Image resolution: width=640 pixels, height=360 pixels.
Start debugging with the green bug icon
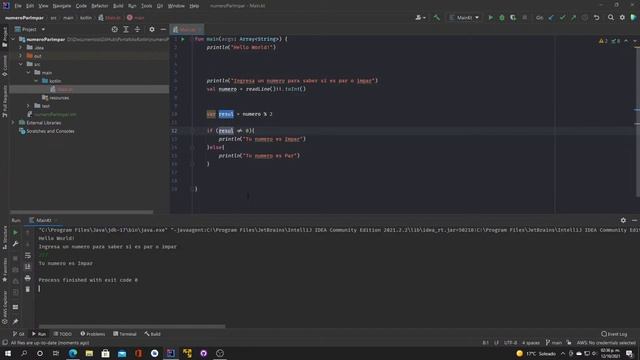pyautogui.click(x=502, y=18)
